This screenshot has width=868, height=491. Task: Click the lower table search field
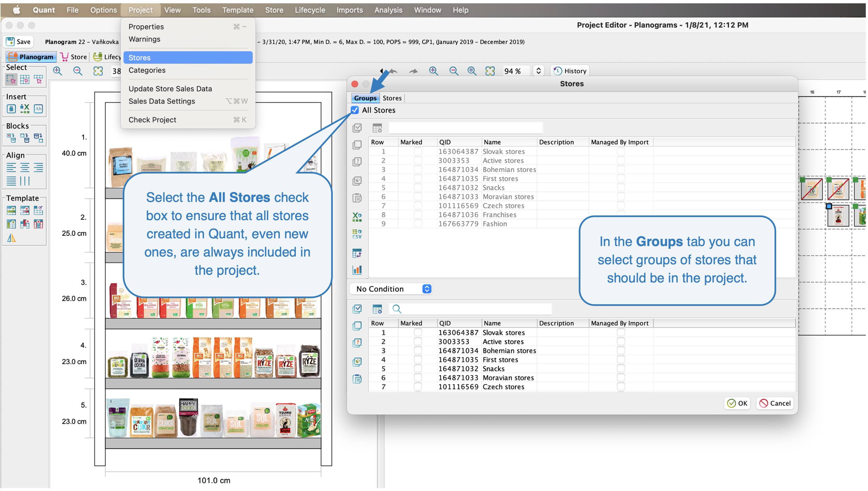click(470, 309)
